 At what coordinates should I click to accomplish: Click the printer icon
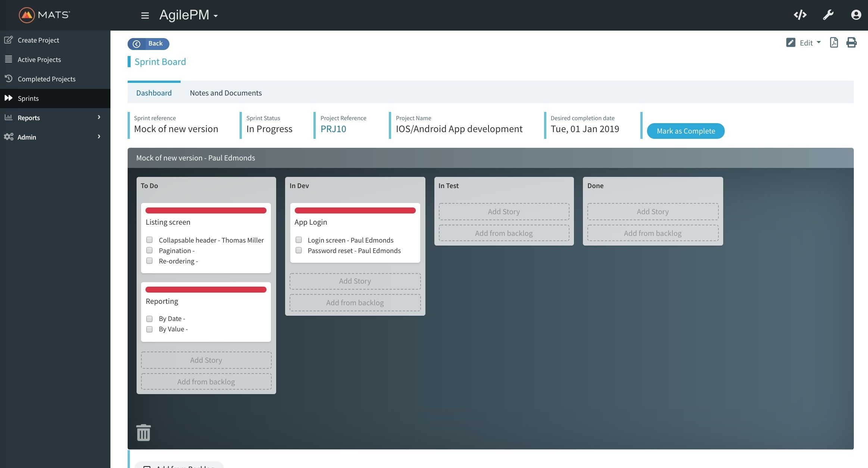click(851, 43)
